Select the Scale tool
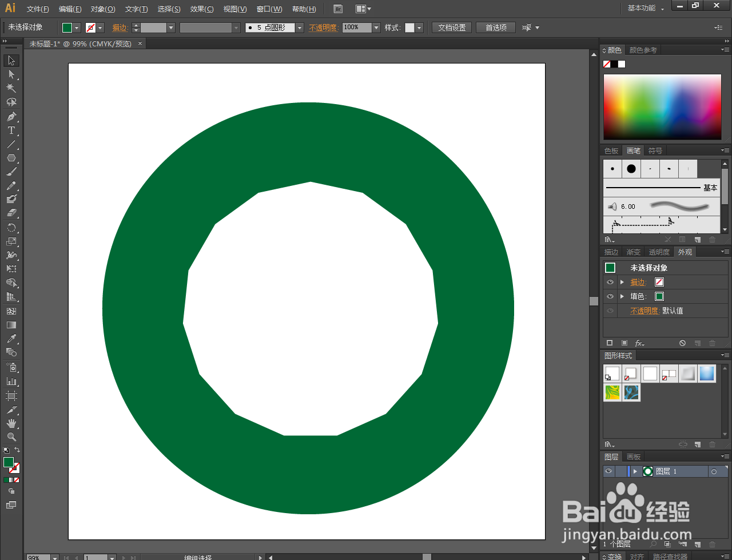Viewport: 732px width, 560px height. (x=11, y=241)
